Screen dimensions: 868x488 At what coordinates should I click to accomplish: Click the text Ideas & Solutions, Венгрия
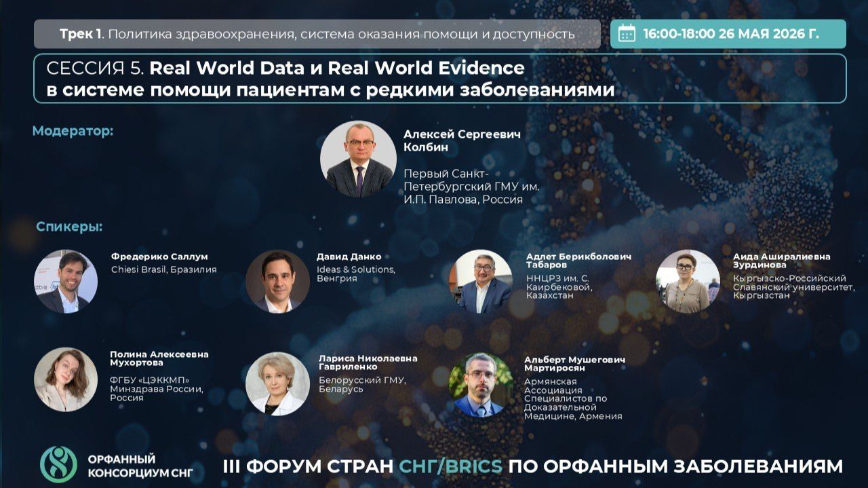point(355,274)
